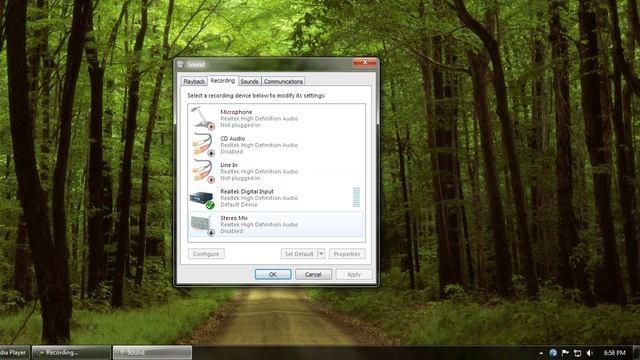Click 'Disabled' status under Stereo Mix
The width and height of the screenshot is (640, 360).
232,231
